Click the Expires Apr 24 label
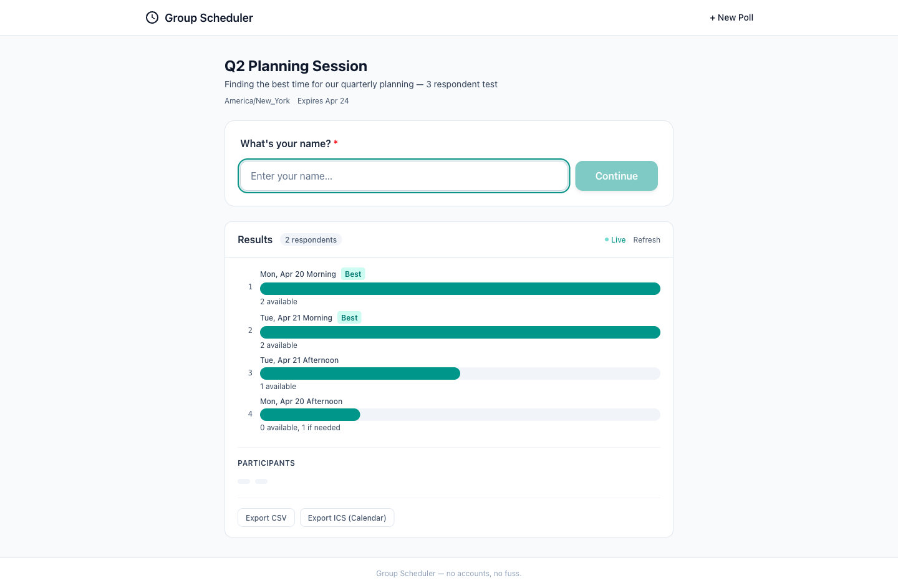Viewport: 898px width, 588px height. (x=323, y=101)
